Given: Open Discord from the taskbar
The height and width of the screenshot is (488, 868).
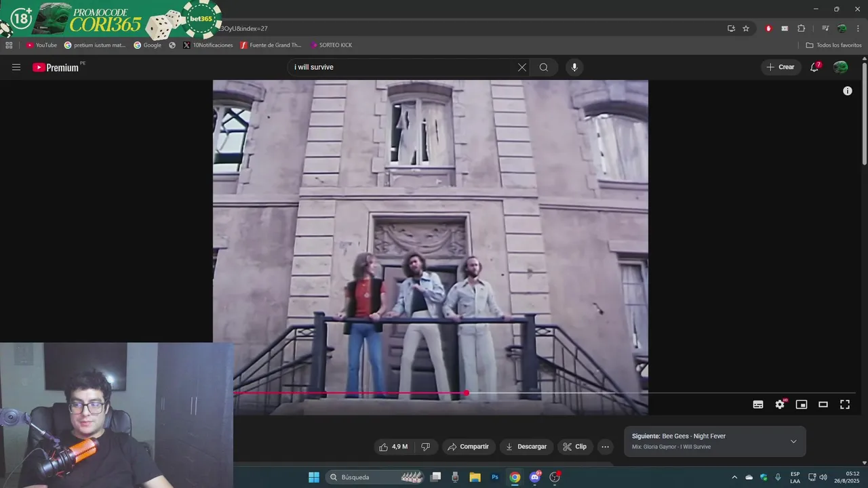Looking at the screenshot, I should [x=534, y=477].
